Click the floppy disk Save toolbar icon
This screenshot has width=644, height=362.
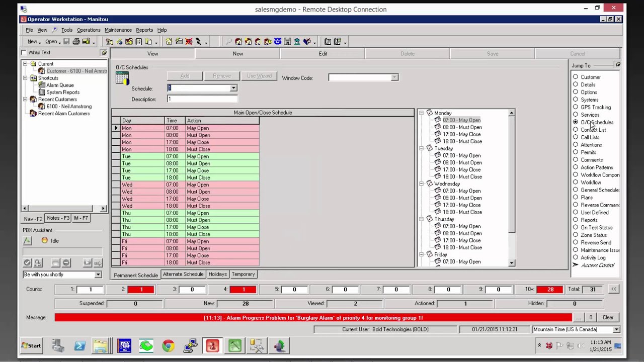tap(66, 42)
